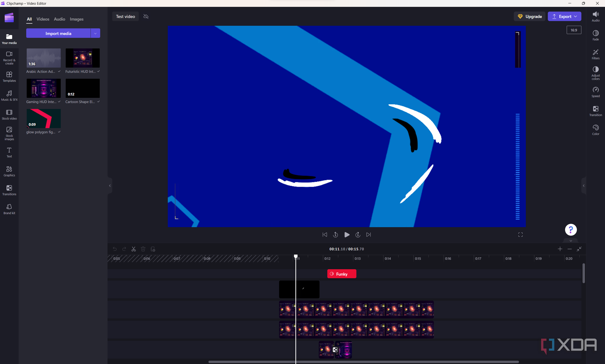Click the Upgrade button
The width and height of the screenshot is (605, 364).
point(529,17)
